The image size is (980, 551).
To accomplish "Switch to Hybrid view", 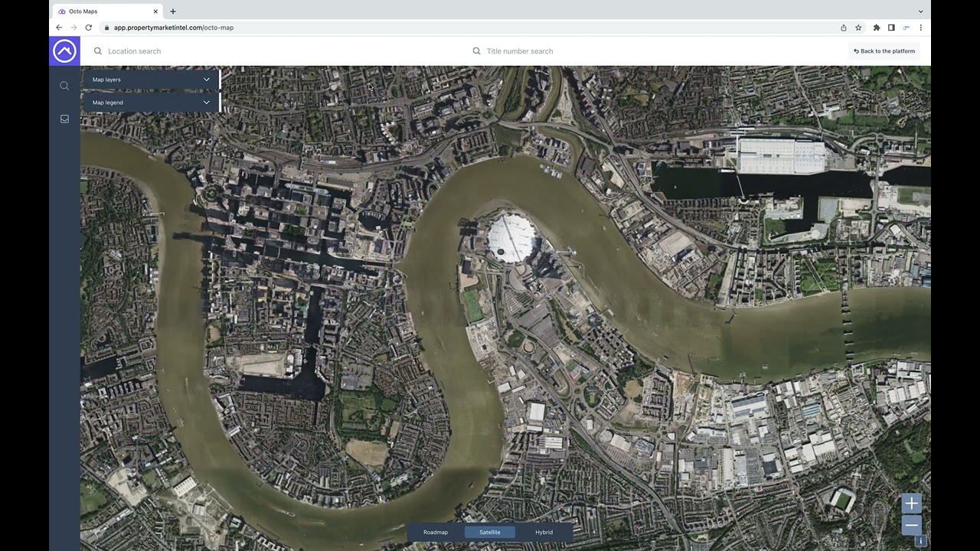I will point(544,533).
